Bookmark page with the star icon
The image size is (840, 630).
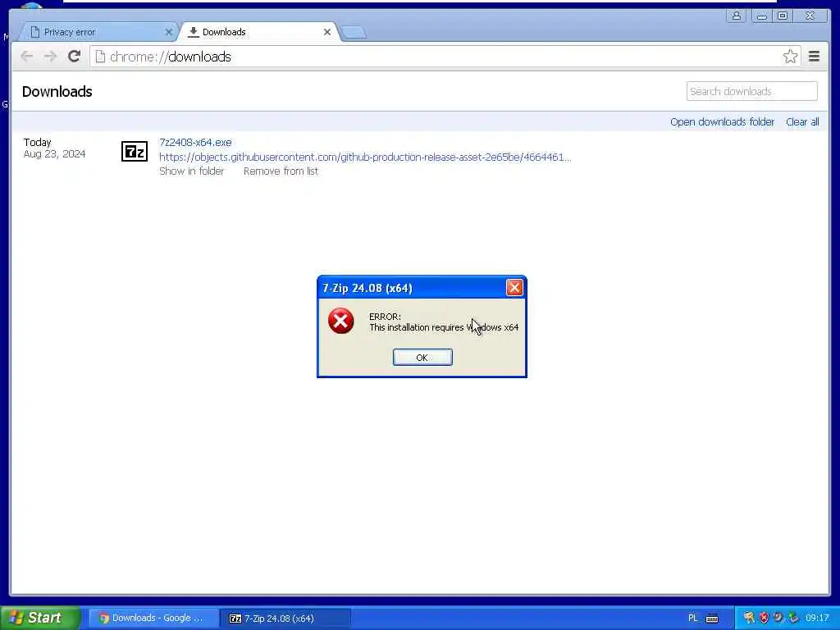click(790, 57)
